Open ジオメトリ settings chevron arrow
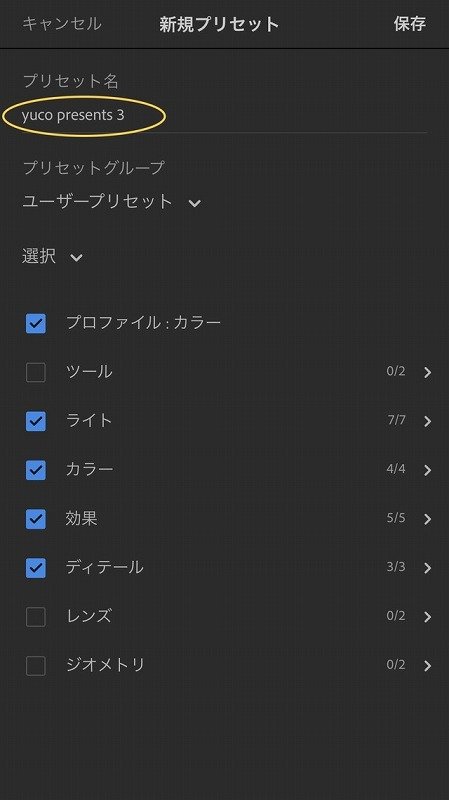The height and width of the screenshot is (800, 449). coord(428,666)
